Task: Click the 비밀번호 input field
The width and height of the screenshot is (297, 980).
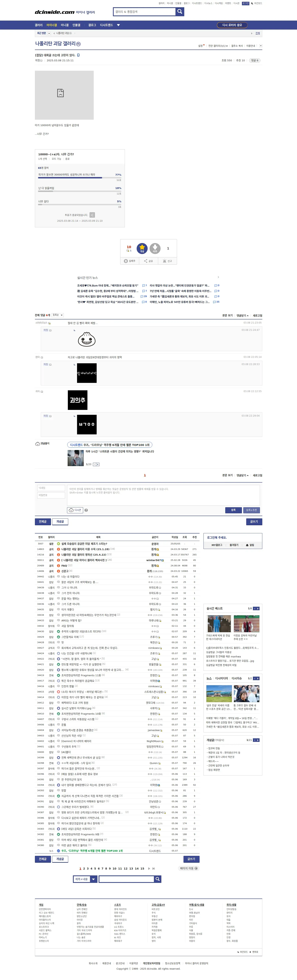Action: point(51,495)
